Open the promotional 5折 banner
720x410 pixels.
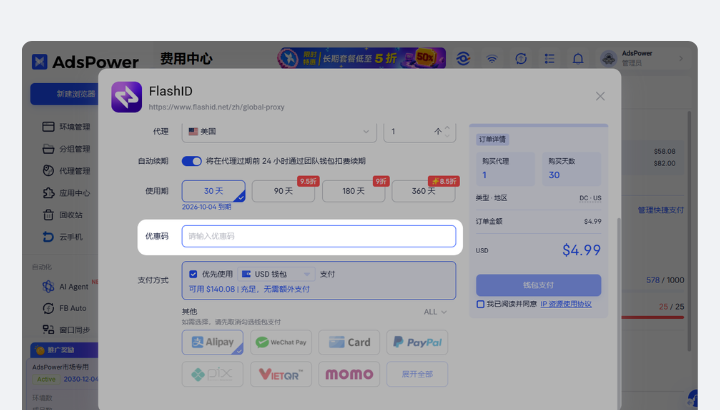(361, 58)
